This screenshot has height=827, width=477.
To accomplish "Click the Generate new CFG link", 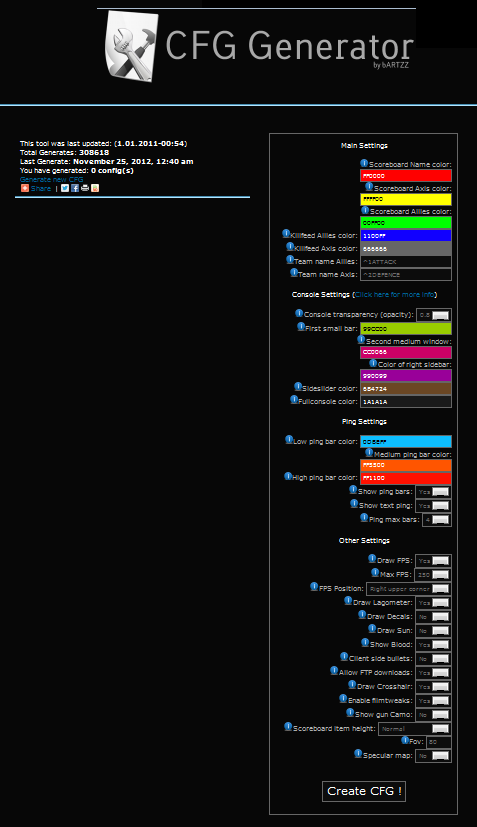I will 51,179.
